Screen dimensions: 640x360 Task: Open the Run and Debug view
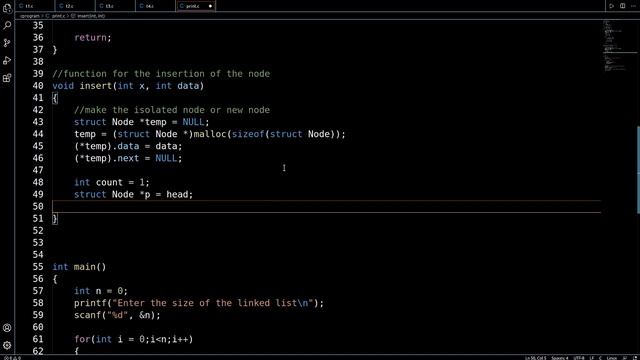(7, 60)
